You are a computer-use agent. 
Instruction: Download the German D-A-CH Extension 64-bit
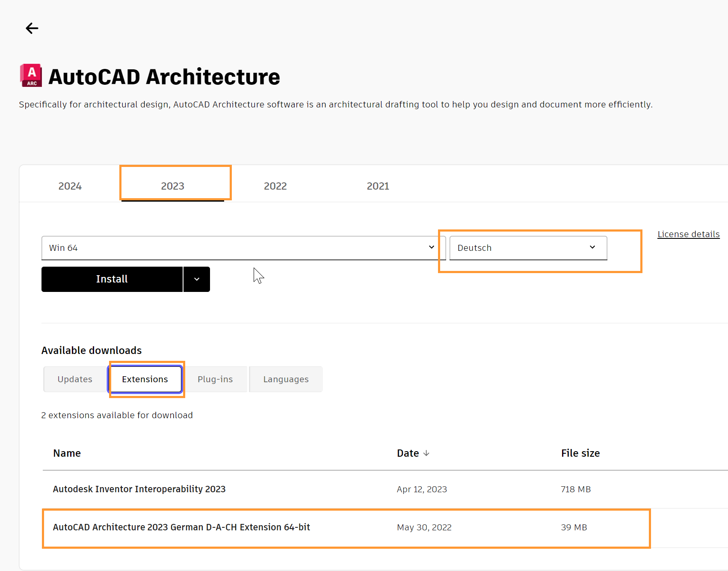pyautogui.click(x=181, y=527)
